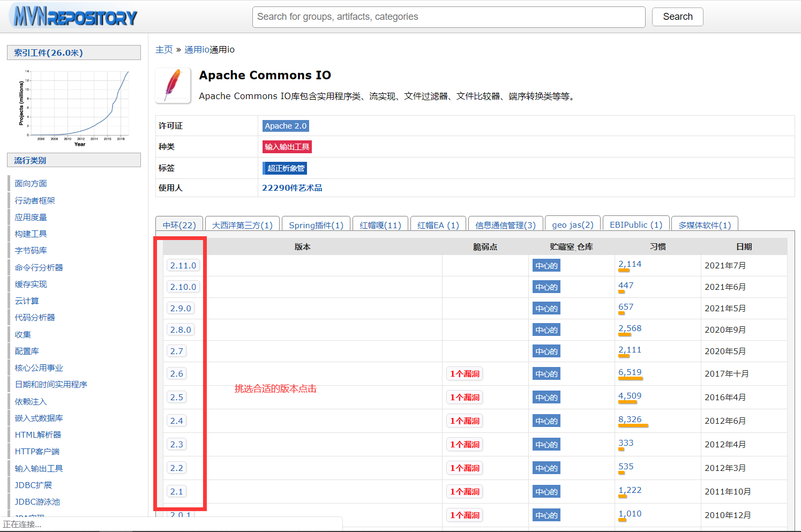This screenshot has height=532, width=801.
Task: Go to 主页 breadcrumb link
Action: click(164, 49)
